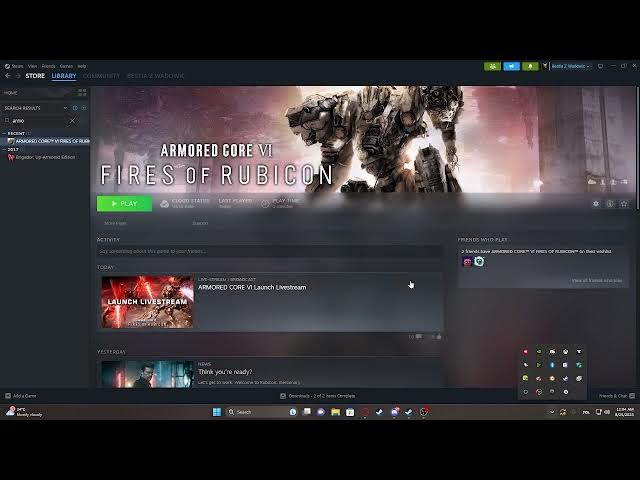Viewport: 640px width, 480px height.
Task: Go forward with the right arrow
Action: (x=18, y=76)
